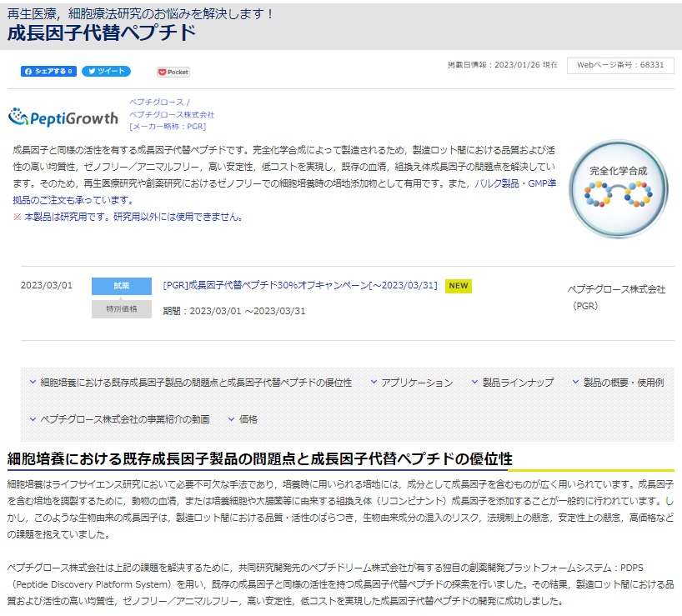The height and width of the screenshot is (616, 682).
Task: Click the Twitter tweet button
Action: 107,71
